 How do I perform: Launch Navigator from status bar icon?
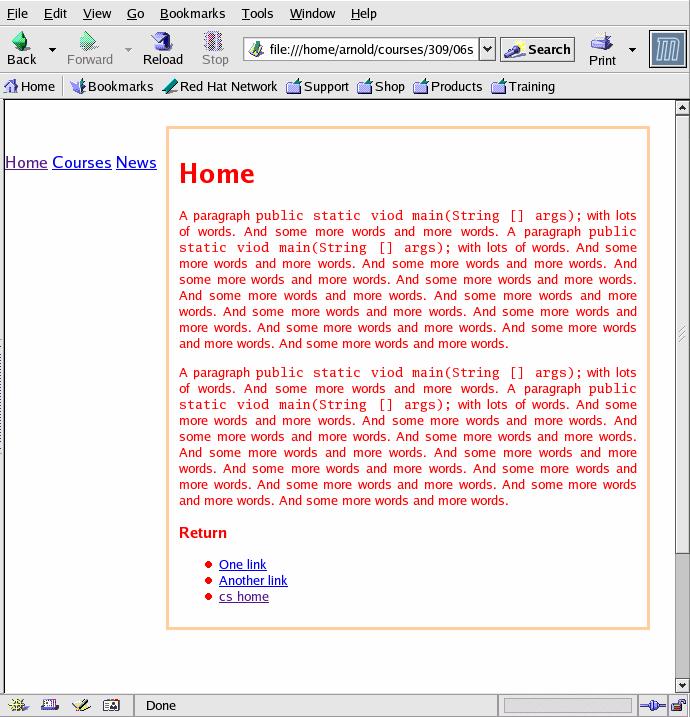point(18,705)
